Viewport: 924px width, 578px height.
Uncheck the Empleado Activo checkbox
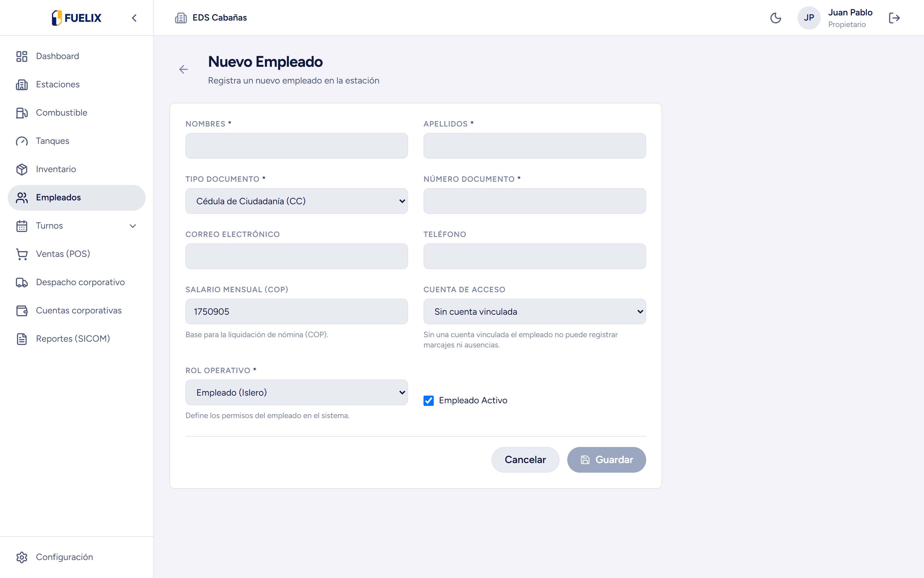[x=428, y=401]
